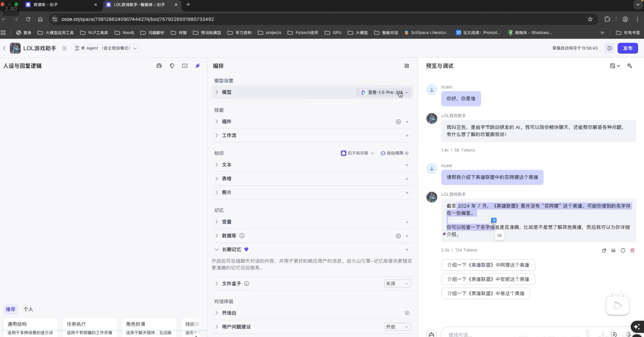Expand the 插件 section
Screen dimensions: 644x337
217,122
